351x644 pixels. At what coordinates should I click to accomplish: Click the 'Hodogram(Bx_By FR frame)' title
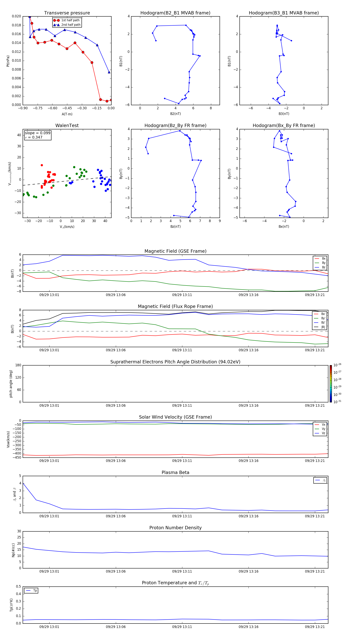(284, 125)
